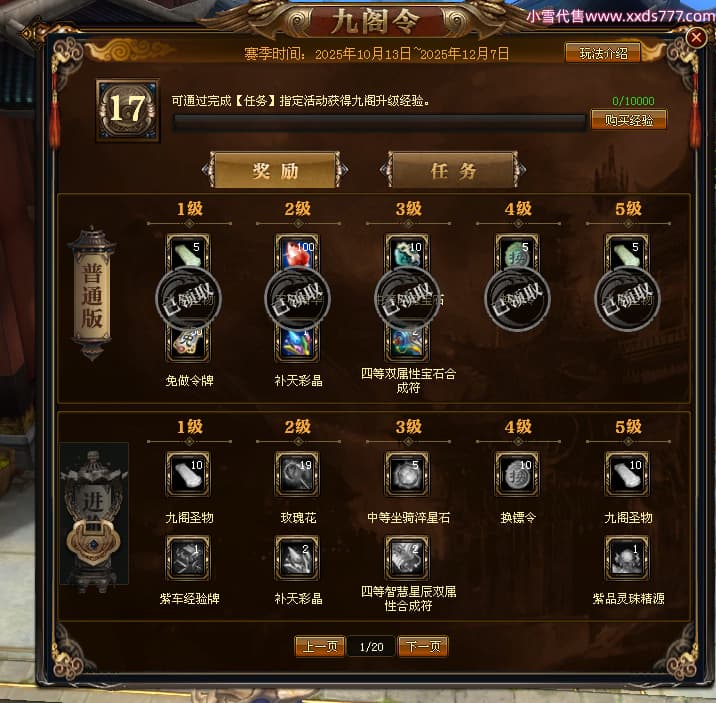Go to the next page with 下一页
This screenshot has height=703, width=716.
tap(423, 646)
